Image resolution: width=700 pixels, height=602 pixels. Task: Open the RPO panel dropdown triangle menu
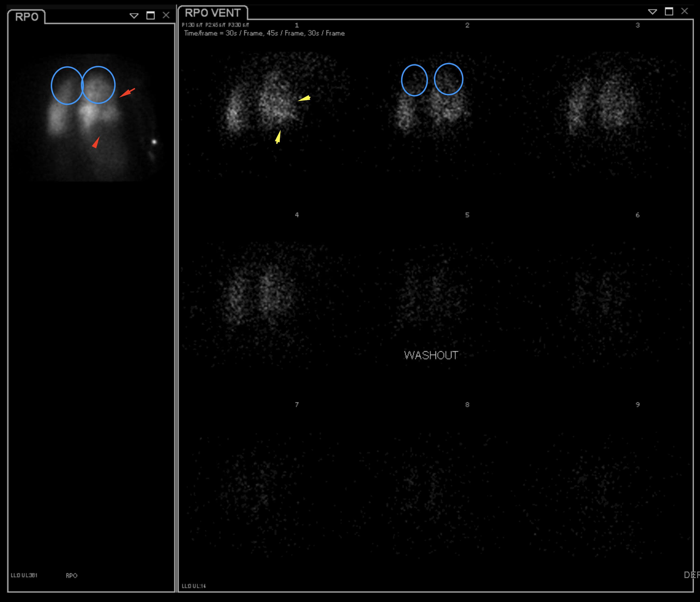(134, 15)
